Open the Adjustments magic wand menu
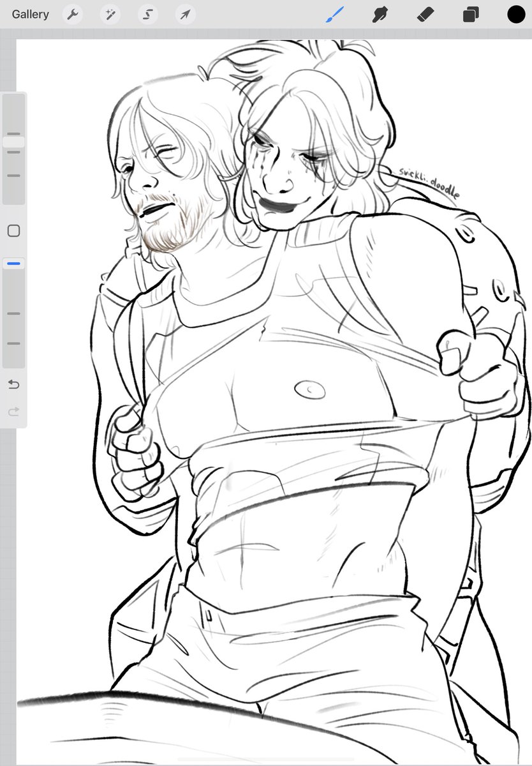532x766 pixels. (110, 15)
